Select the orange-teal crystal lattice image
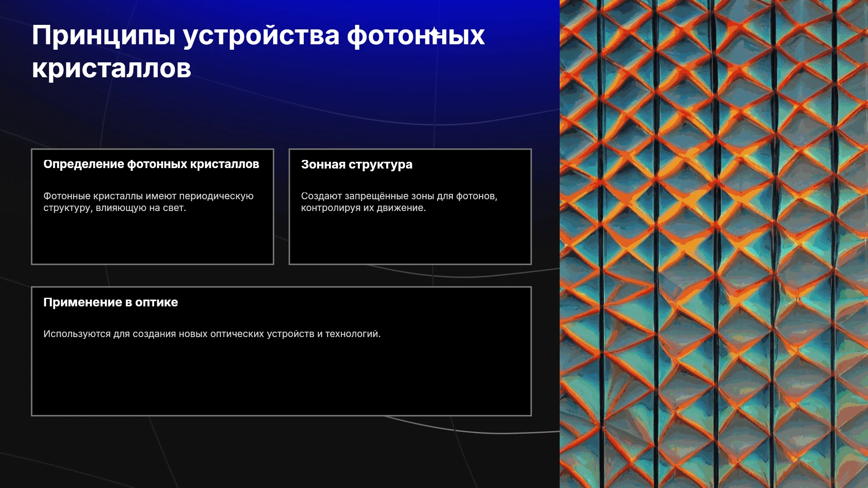 (x=714, y=244)
